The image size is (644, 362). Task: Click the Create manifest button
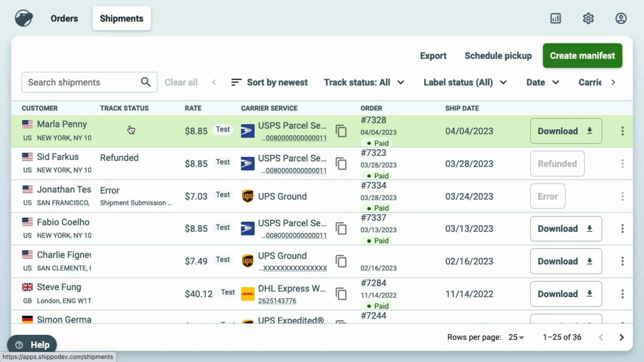[x=582, y=56]
